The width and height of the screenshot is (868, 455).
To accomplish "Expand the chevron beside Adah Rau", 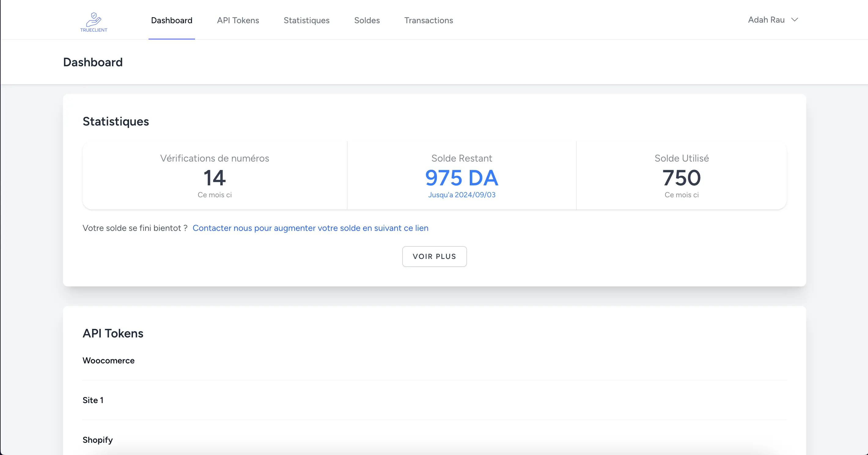I will point(795,20).
